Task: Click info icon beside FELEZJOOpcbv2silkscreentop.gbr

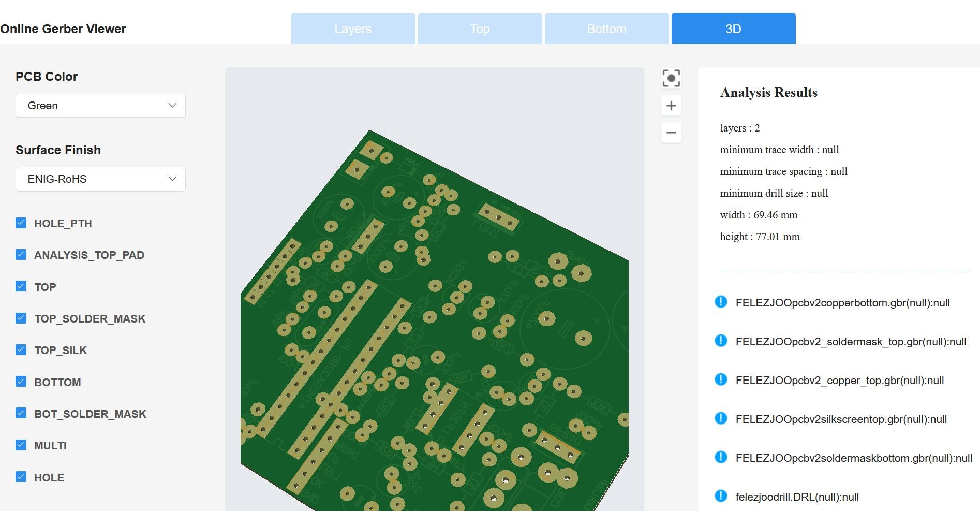Action: pyautogui.click(x=721, y=418)
